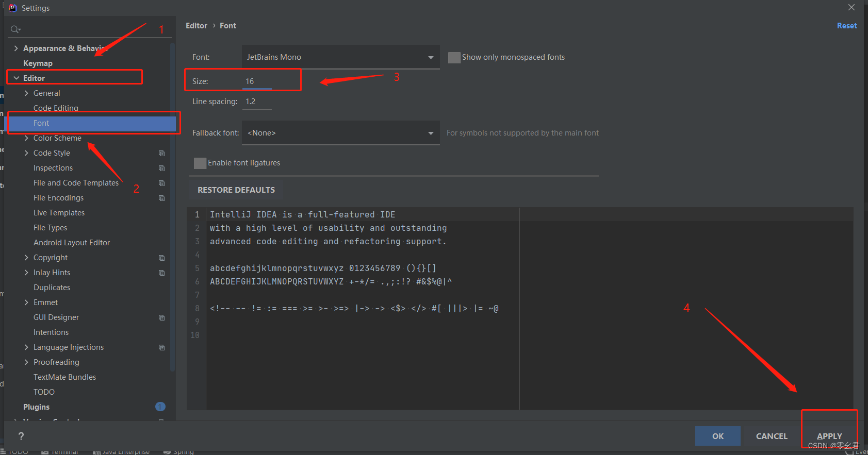
Task: Open the TODO settings item
Action: pyautogui.click(x=44, y=392)
